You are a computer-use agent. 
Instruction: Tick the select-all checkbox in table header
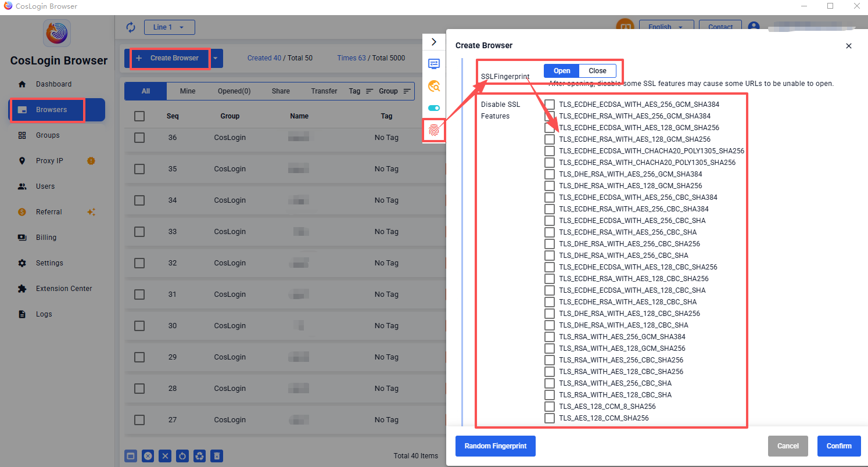click(139, 116)
